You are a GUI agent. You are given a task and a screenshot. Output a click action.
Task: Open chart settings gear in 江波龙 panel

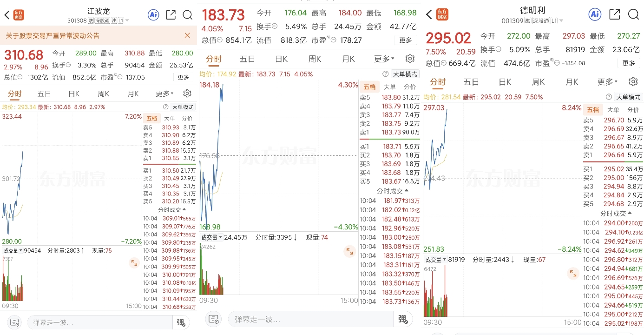coord(187,94)
